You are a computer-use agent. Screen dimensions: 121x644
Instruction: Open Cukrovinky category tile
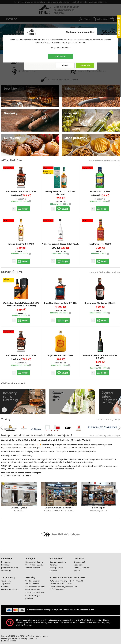(x=30, y=145)
